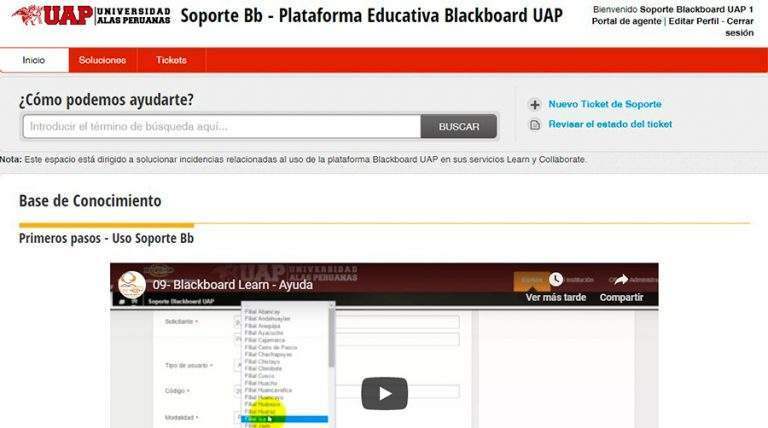
Task: Play the Blackboard Learn Ayuda video
Action: coord(384,393)
